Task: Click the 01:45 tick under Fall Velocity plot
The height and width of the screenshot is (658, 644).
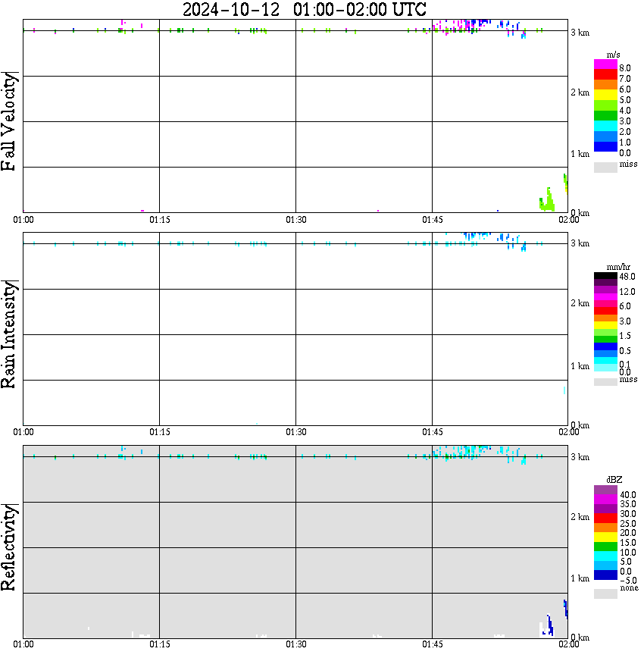Action: click(433, 220)
